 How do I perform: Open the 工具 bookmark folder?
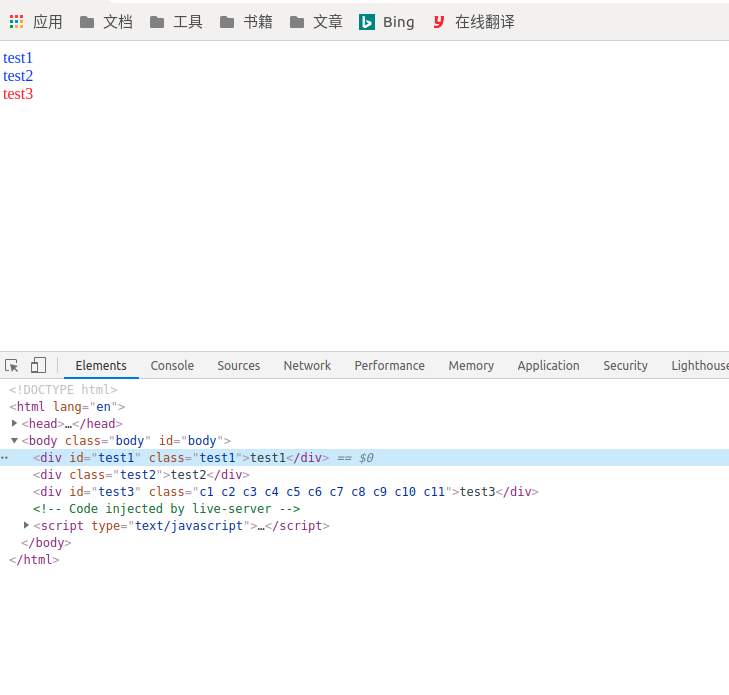[176, 22]
